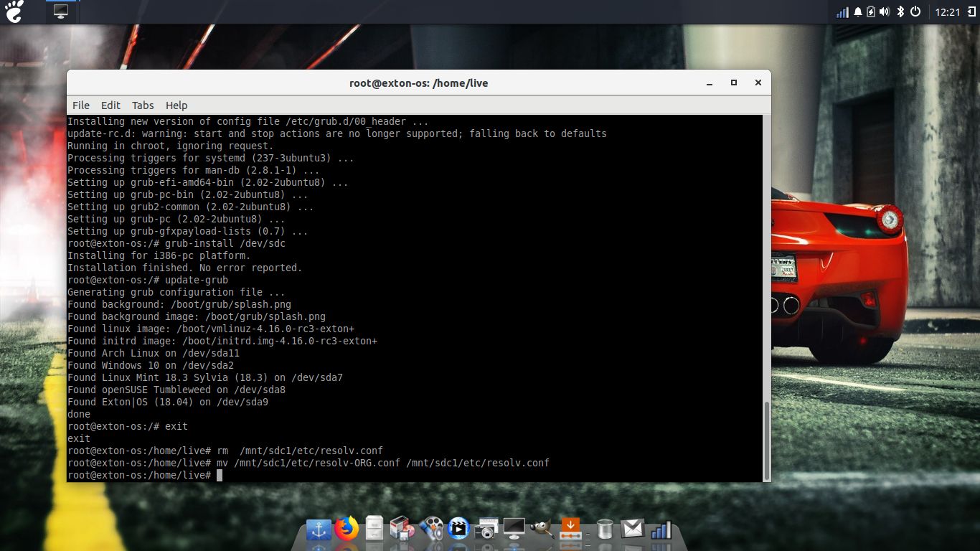Launch the mail envelope app in dock

[632, 529]
